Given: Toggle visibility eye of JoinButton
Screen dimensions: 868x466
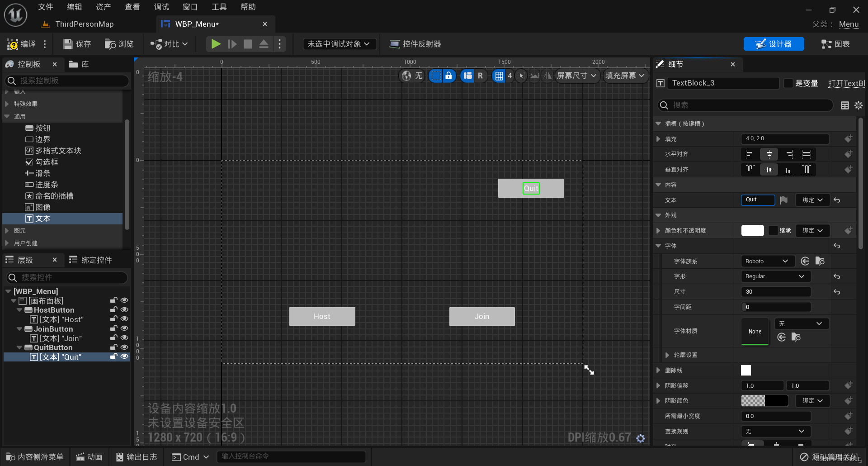Looking at the screenshot, I should (x=124, y=328).
